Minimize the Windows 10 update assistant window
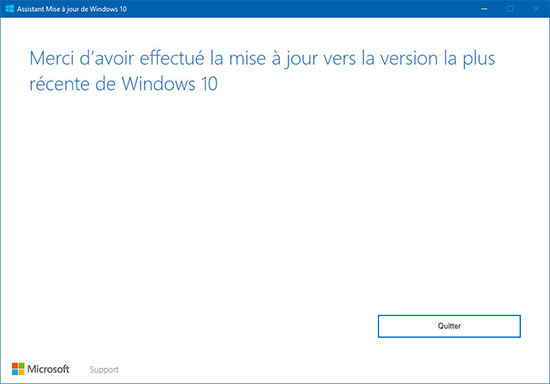The width and height of the screenshot is (550, 384). 484,9
